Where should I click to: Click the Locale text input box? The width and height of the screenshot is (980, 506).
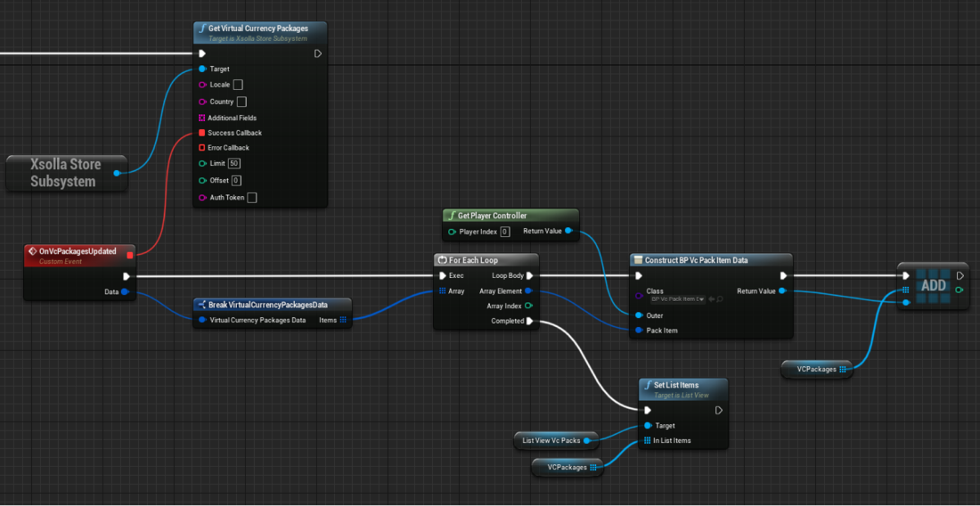[x=238, y=84]
